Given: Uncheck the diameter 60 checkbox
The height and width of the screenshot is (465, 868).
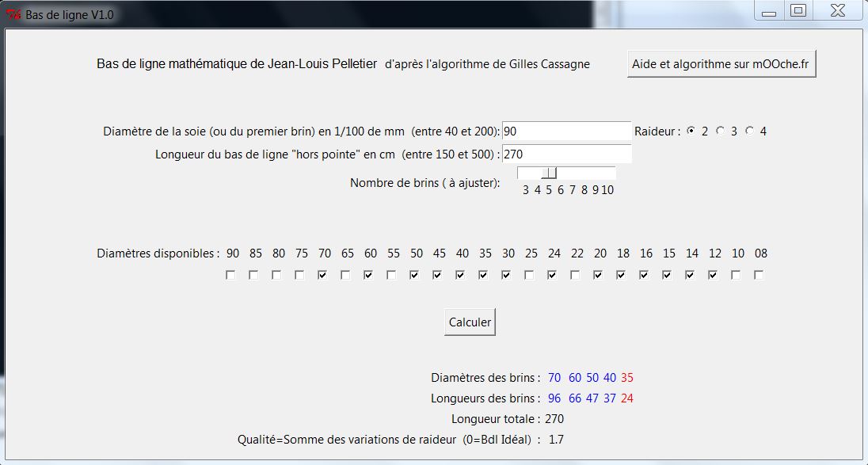Looking at the screenshot, I should tap(369, 275).
